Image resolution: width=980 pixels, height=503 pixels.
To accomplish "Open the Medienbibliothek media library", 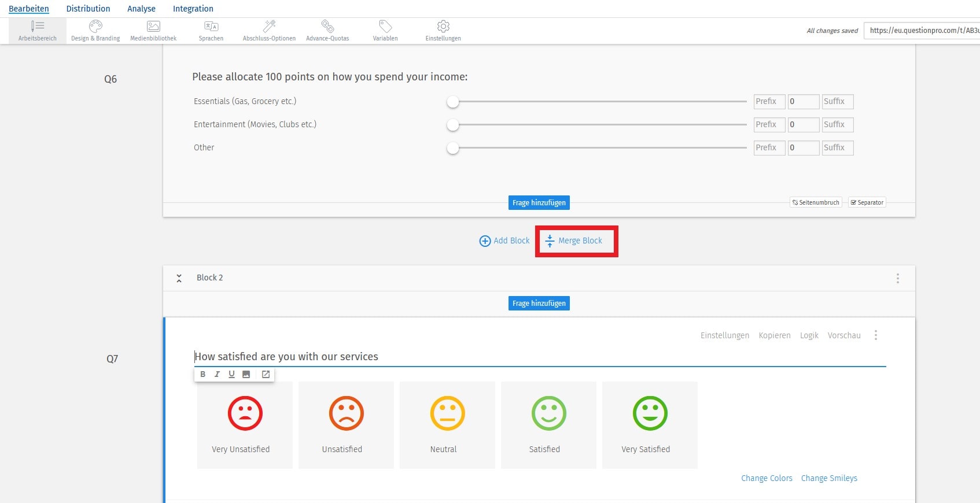I will [153, 31].
